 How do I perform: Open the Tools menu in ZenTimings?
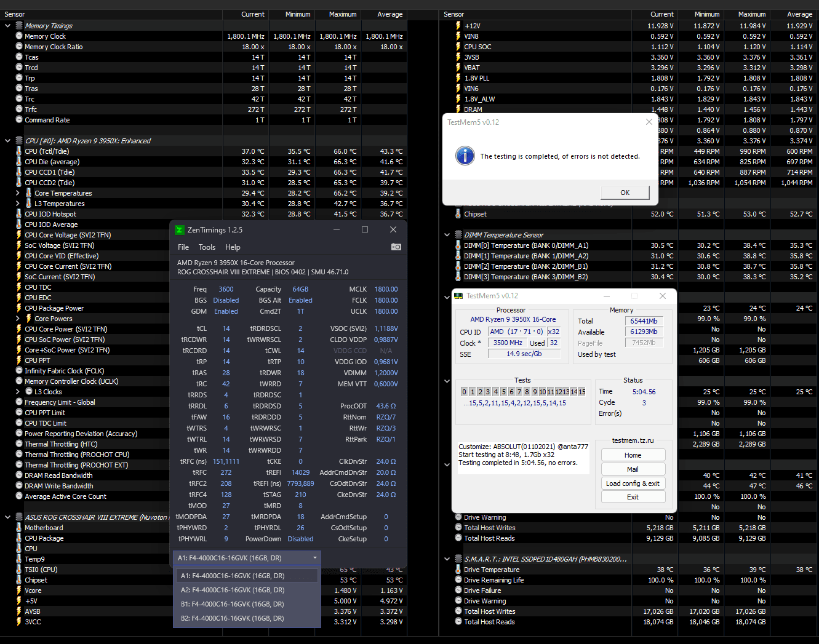pos(207,247)
